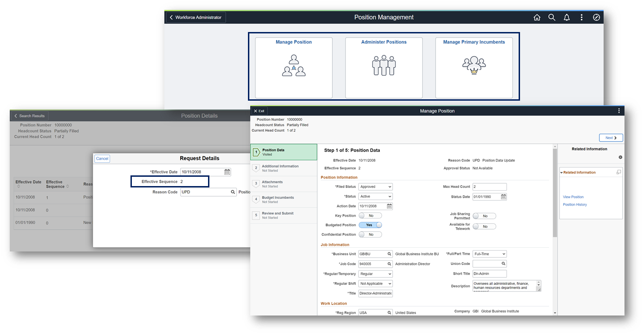The image size is (644, 335).
Task: Go back to Workforce Administrator
Action: [196, 17]
